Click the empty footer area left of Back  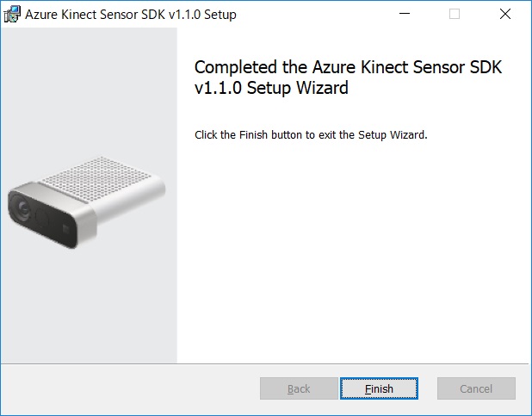click(x=129, y=388)
